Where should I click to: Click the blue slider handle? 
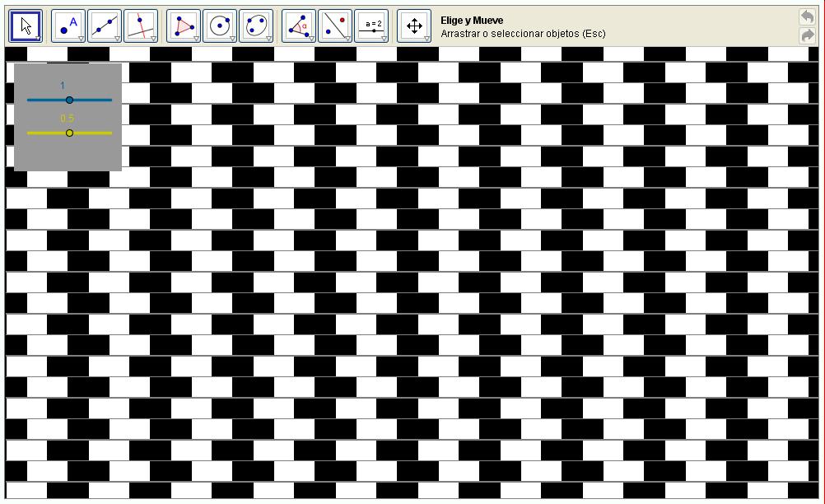pyautogui.click(x=69, y=100)
